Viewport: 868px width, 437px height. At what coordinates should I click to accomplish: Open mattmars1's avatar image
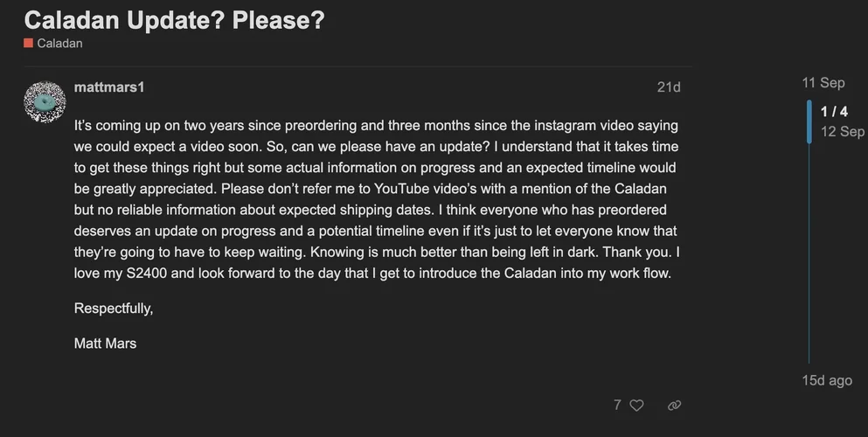pyautogui.click(x=44, y=102)
